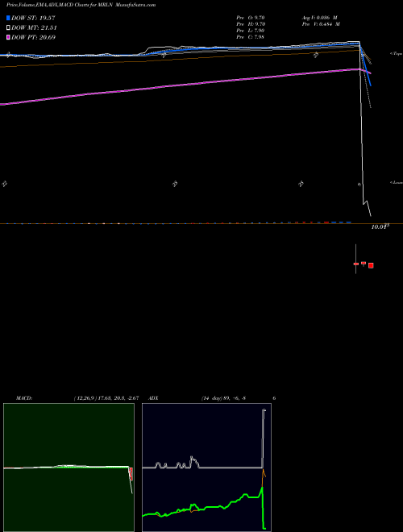Click the 10.04 price level label
The width and height of the screenshot is (403, 532).
pos(380,227)
